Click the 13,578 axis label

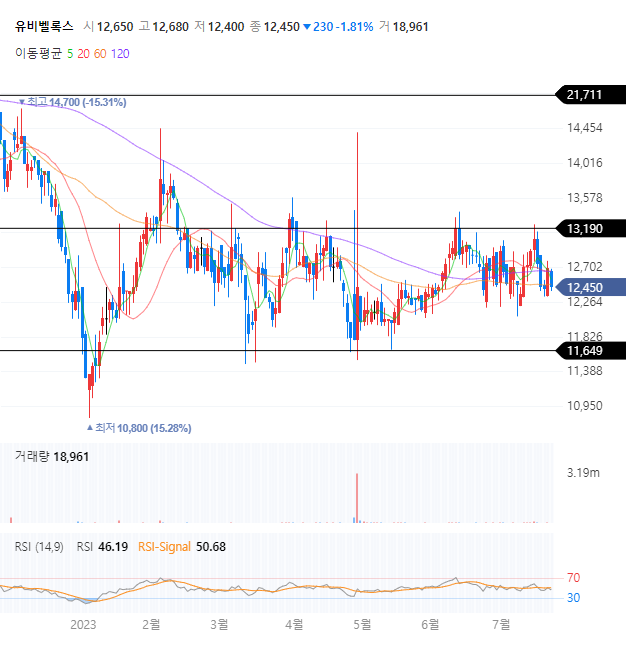click(585, 198)
